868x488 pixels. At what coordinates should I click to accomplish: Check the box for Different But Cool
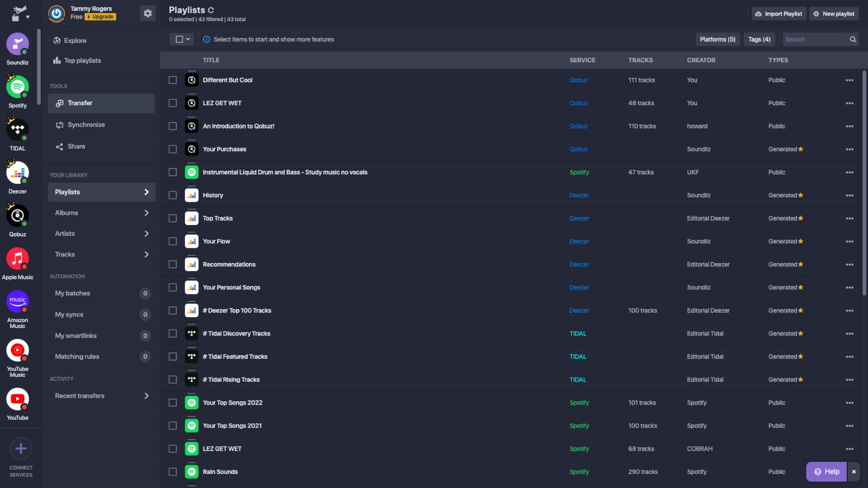173,80
